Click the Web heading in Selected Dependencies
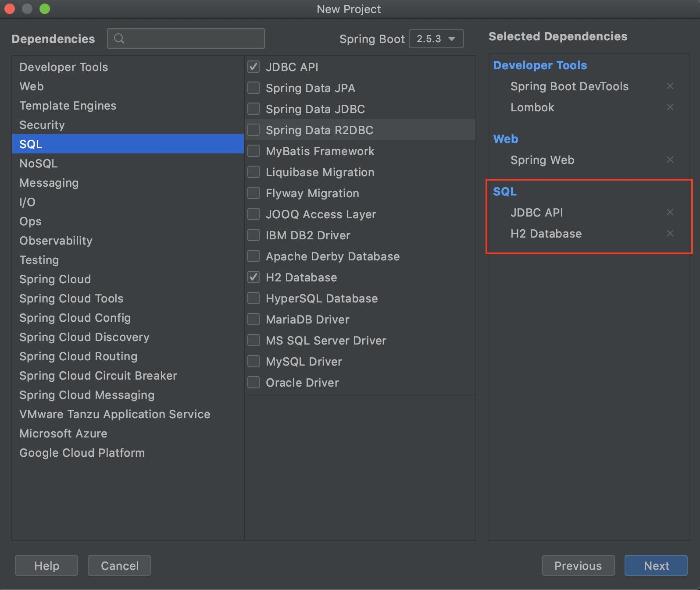Screen dimensions: 700x590 506,139
